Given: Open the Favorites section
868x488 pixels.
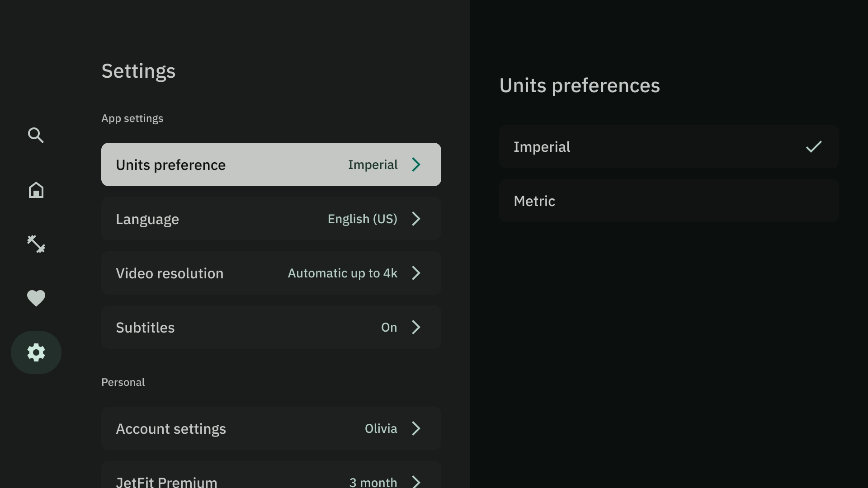Looking at the screenshot, I should tap(36, 298).
